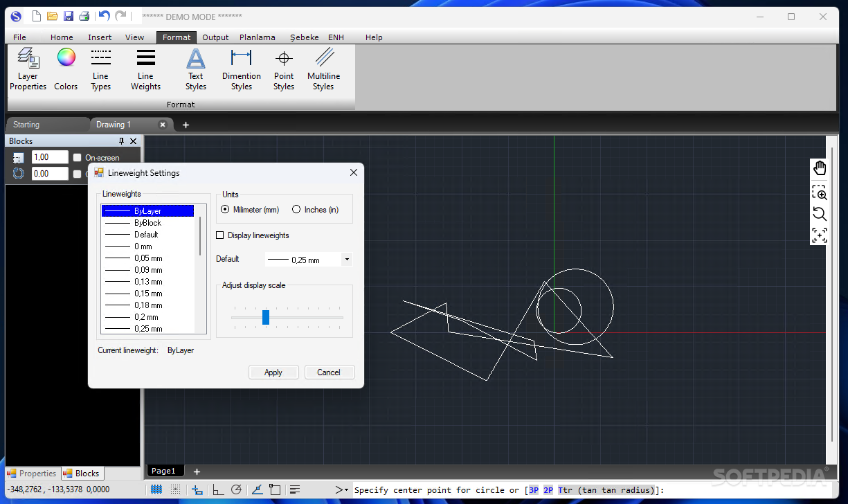848x504 pixels.
Task: Select 0,13 mm lineweight
Action: [147, 282]
